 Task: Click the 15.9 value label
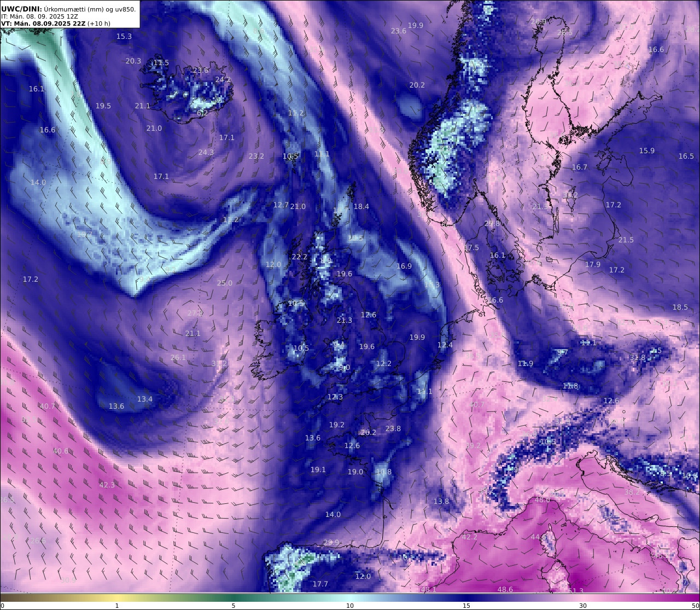(x=647, y=151)
